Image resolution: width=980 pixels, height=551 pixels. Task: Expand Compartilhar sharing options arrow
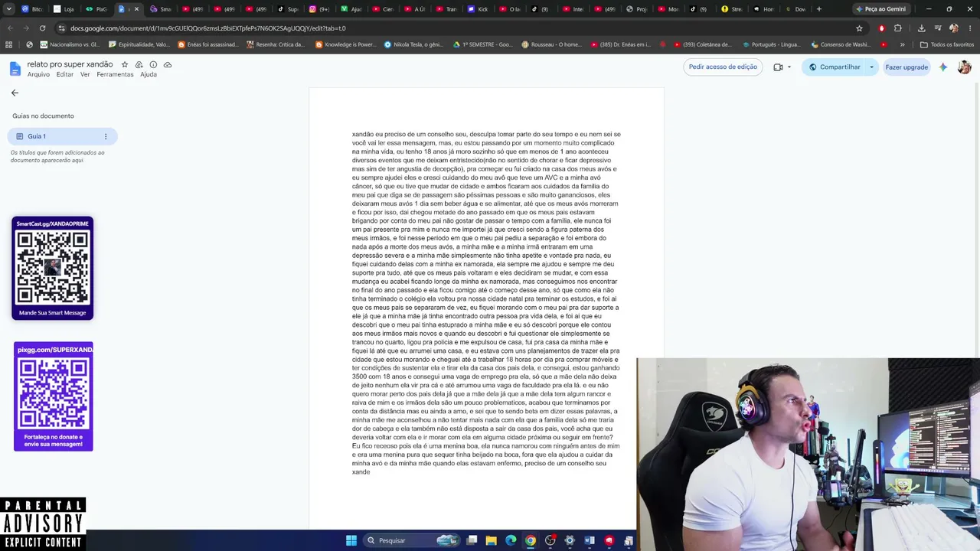click(x=871, y=67)
